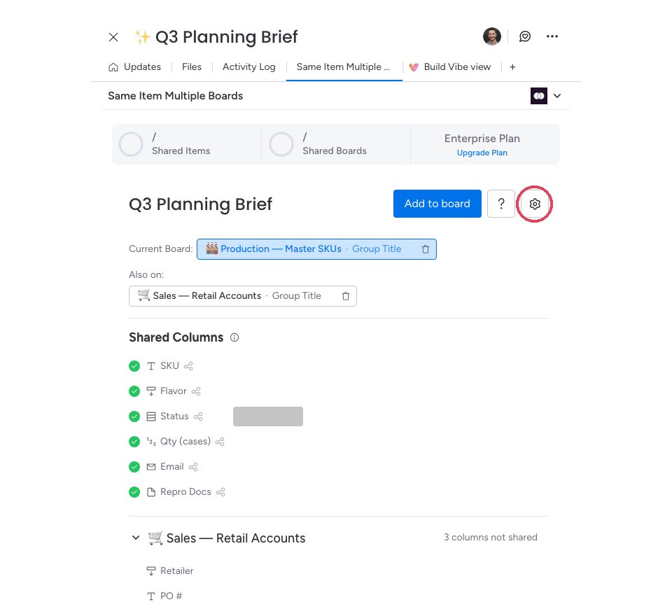Delete Sales — Retail Accounts link via trash icon
The image size is (672, 616).
tap(345, 296)
